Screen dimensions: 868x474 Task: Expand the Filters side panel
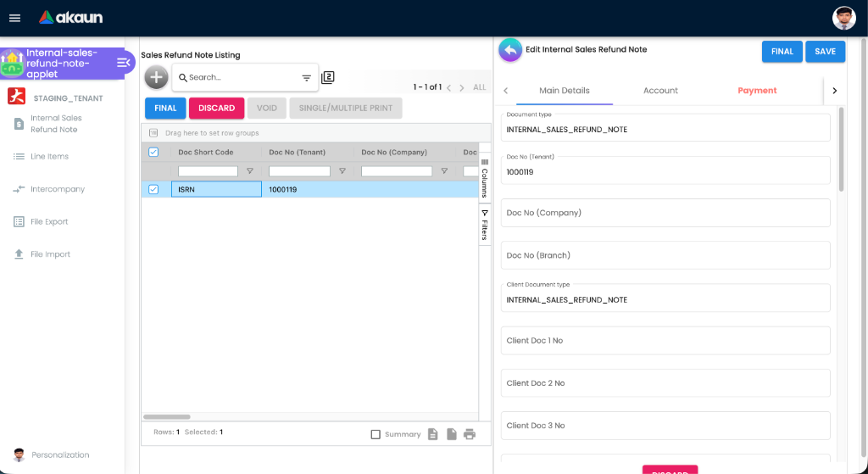484,225
